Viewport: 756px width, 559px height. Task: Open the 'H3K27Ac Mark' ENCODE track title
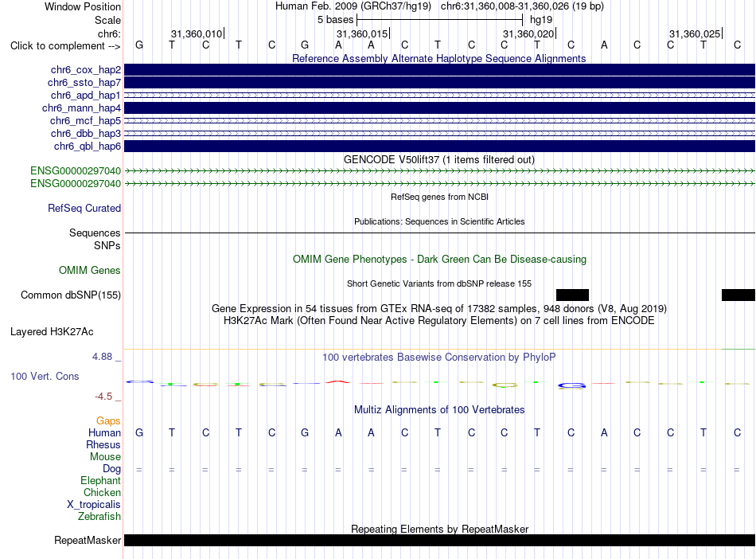[x=439, y=321]
